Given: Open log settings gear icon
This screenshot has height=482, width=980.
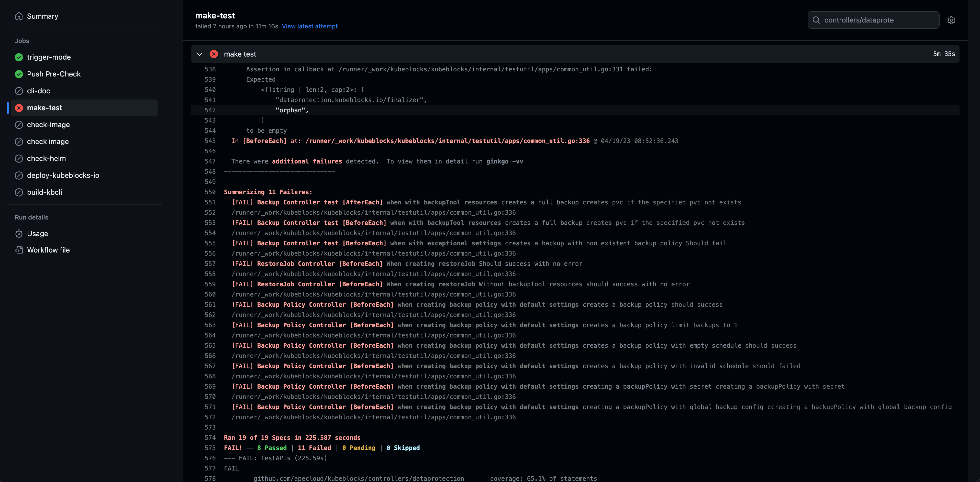Looking at the screenshot, I should click(951, 20).
